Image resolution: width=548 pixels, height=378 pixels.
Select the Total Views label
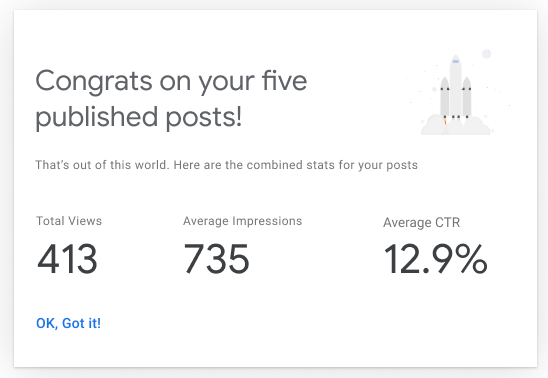coord(69,221)
